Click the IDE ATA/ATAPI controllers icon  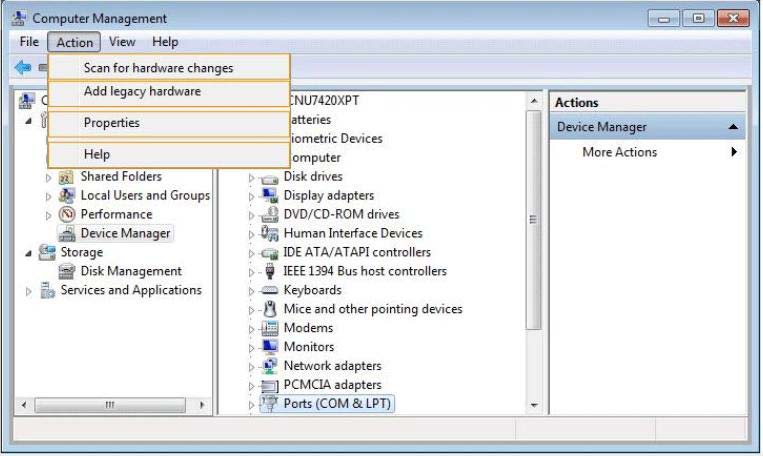(270, 253)
